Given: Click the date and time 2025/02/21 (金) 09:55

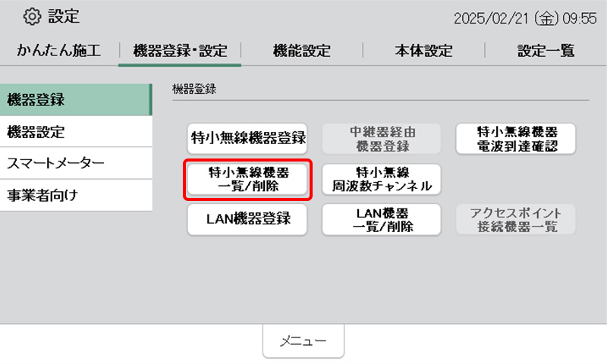Looking at the screenshot, I should (525, 18).
